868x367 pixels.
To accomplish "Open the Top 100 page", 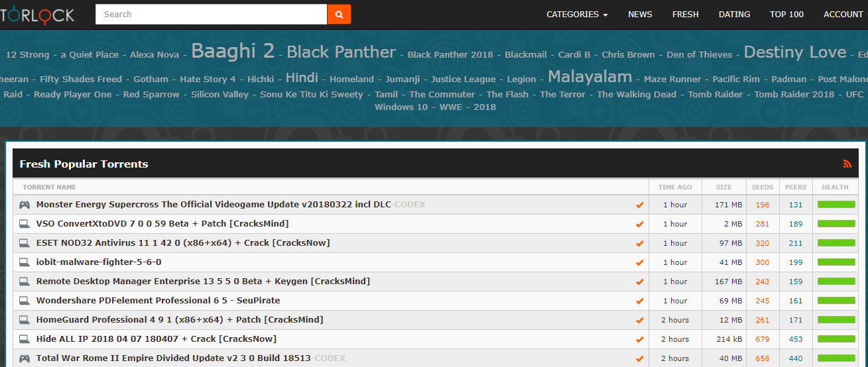I will (x=786, y=14).
